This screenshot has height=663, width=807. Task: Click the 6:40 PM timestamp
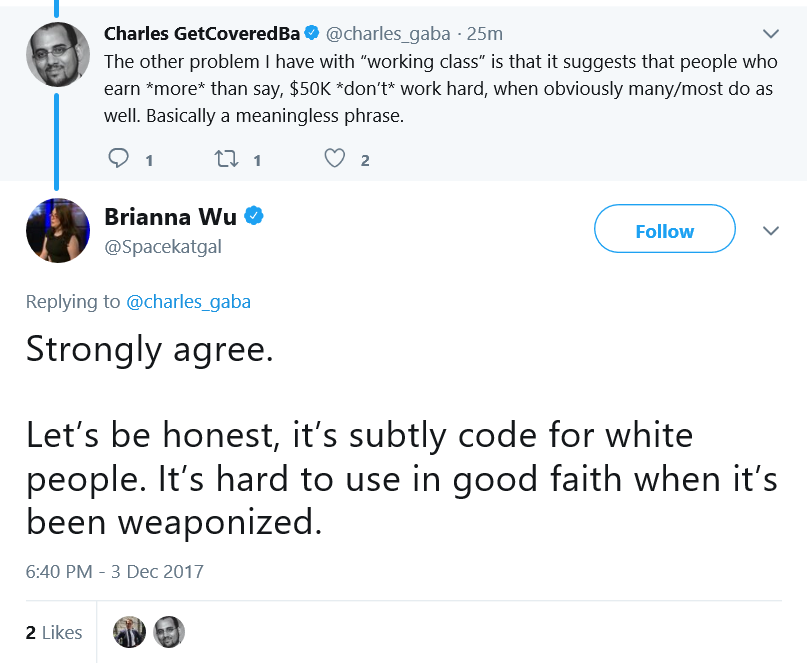115,571
